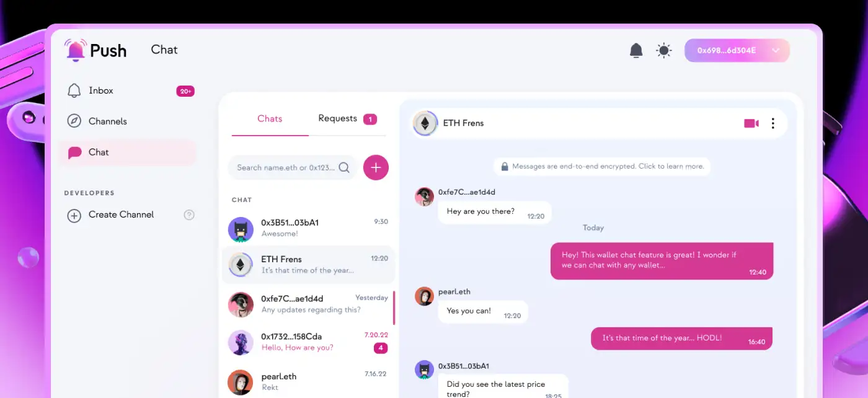This screenshot has width=868, height=398.
Task: Select the Chats tab
Action: click(x=270, y=118)
